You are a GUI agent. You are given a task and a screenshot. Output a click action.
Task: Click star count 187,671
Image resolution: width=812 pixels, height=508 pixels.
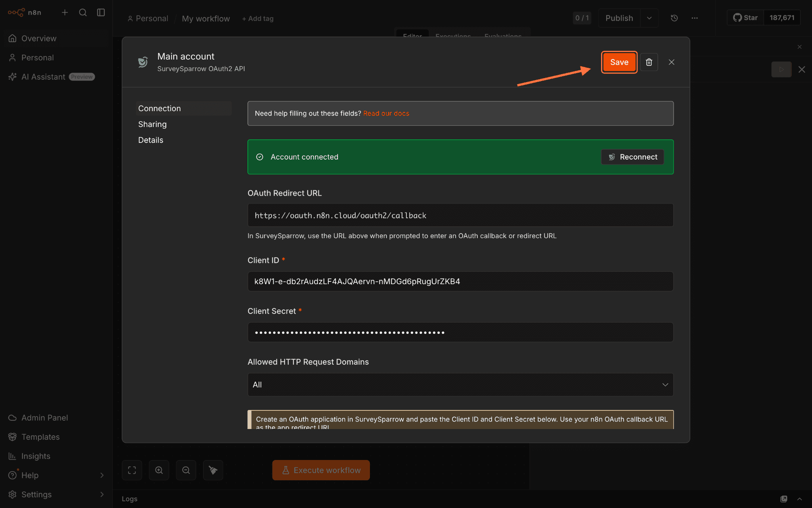coord(782,18)
